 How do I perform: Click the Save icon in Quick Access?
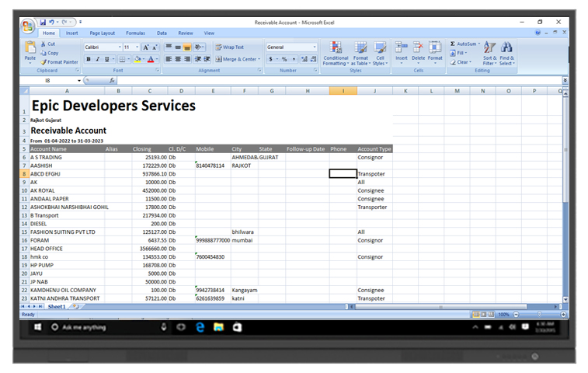(43, 23)
